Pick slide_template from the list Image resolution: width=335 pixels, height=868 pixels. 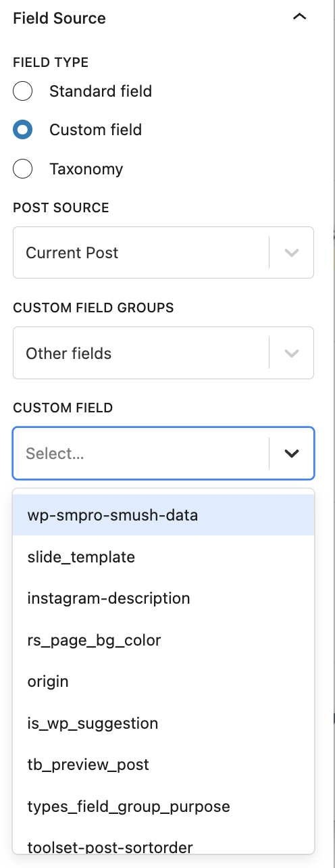click(x=163, y=557)
